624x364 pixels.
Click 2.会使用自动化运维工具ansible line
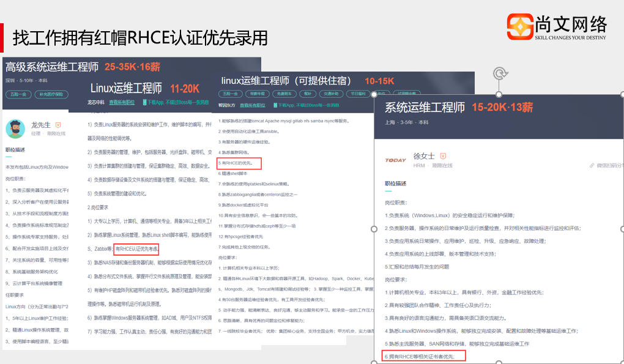click(249, 132)
